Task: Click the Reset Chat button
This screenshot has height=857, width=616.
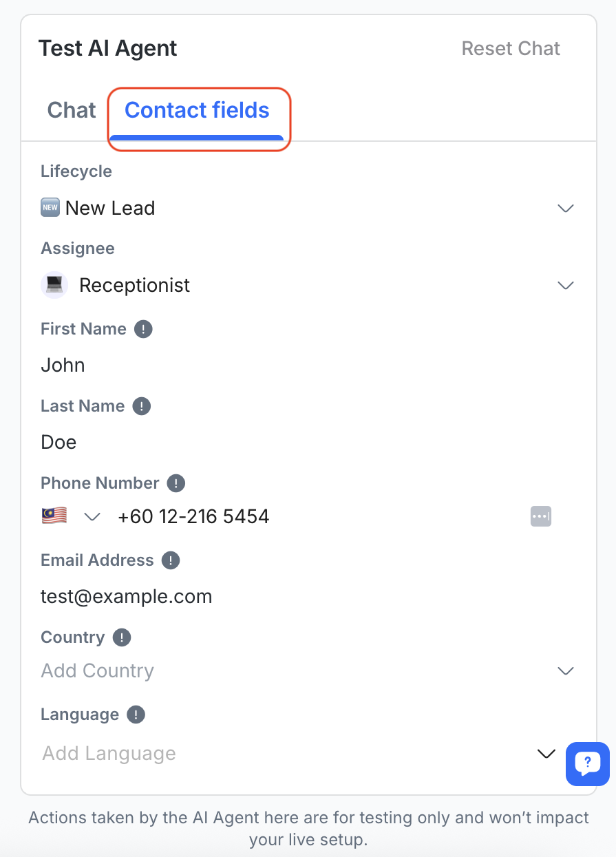Action: [511, 48]
